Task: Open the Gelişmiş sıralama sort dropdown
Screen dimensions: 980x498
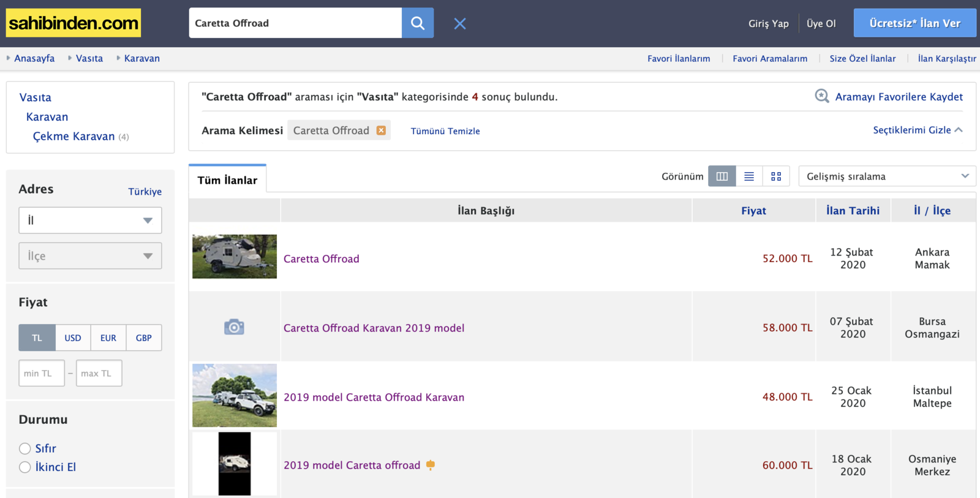Action: (888, 176)
